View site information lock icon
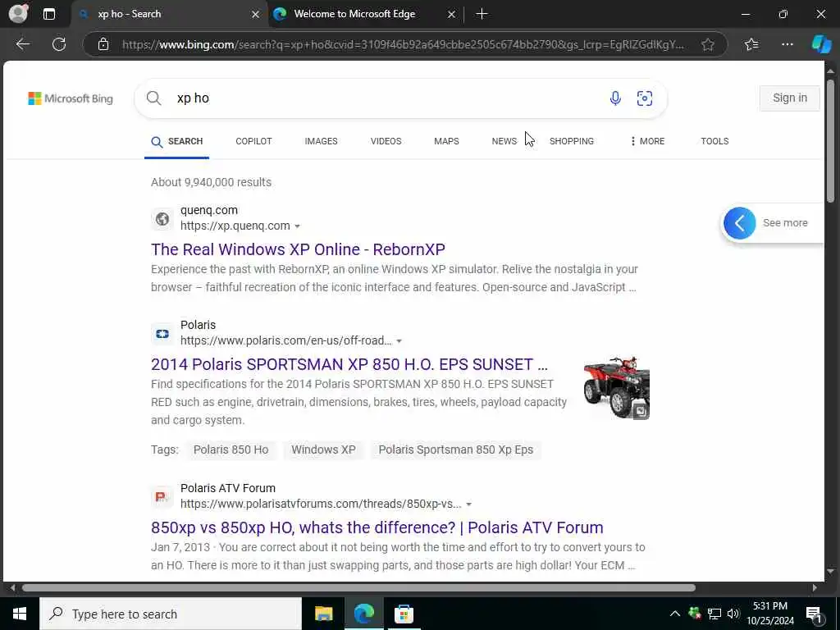This screenshot has height=630, width=840. pyautogui.click(x=103, y=44)
